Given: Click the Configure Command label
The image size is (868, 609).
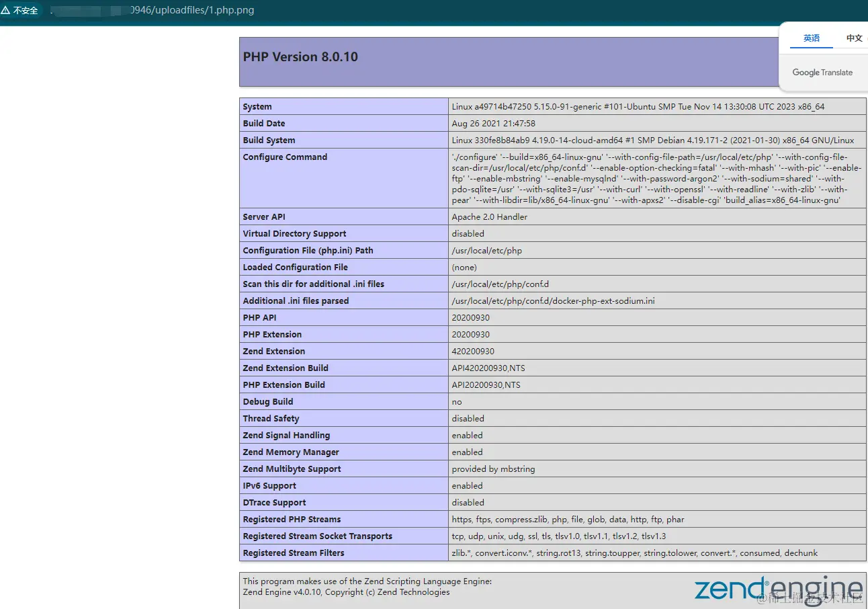Looking at the screenshot, I should point(285,157).
